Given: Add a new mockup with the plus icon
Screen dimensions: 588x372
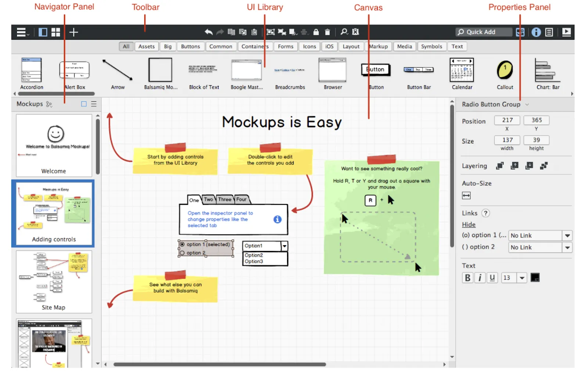Looking at the screenshot, I should click(x=73, y=32).
